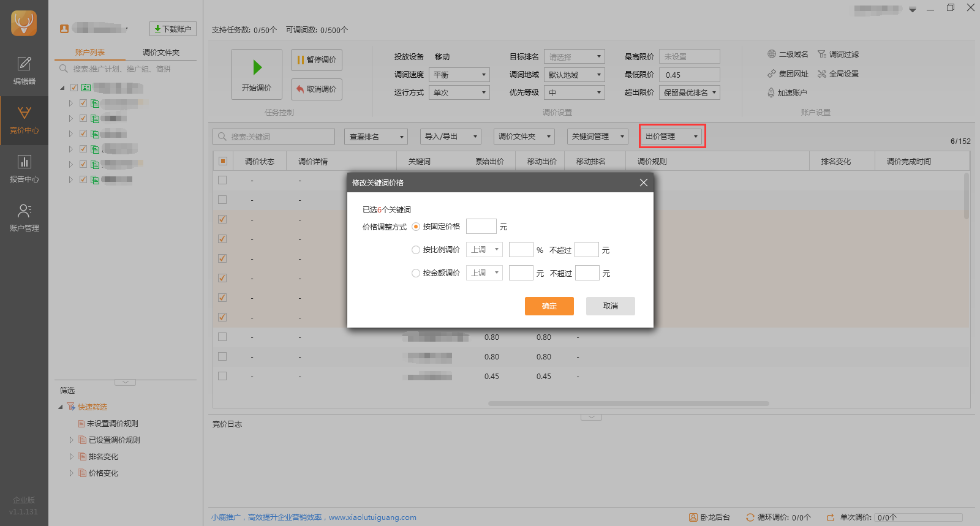The height and width of the screenshot is (526, 980).
Task: Open 二级域名 secondary domain setting
Action: (788, 54)
